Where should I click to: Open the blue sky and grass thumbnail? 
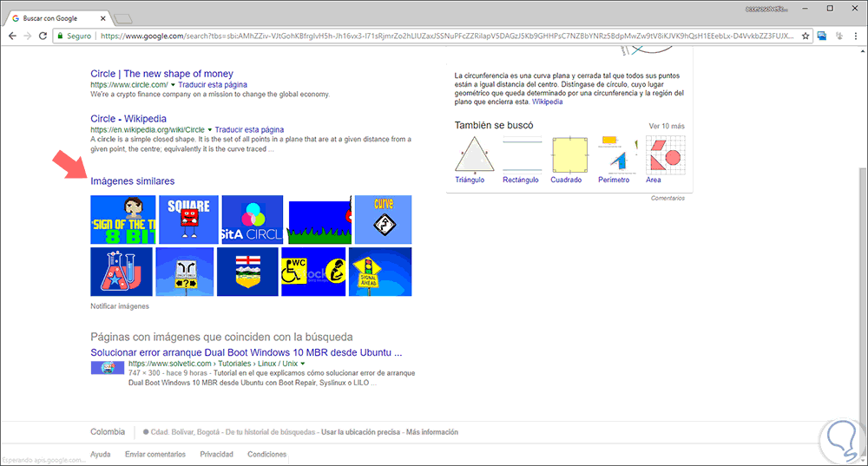[319, 220]
